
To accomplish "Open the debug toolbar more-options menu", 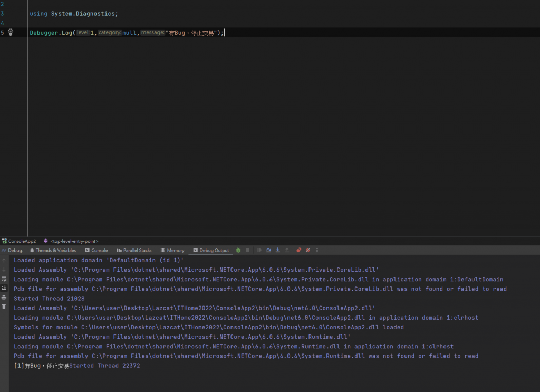I will click(x=317, y=251).
